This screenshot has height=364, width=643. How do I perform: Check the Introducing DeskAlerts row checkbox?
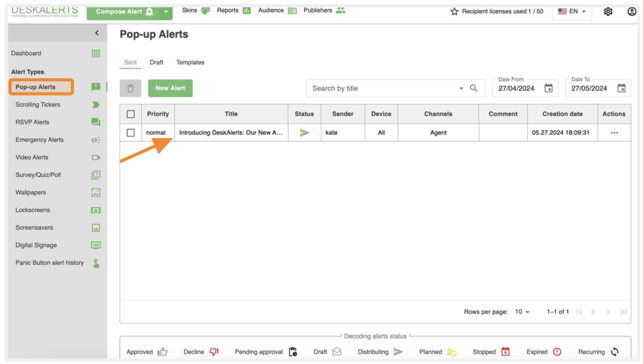point(131,133)
